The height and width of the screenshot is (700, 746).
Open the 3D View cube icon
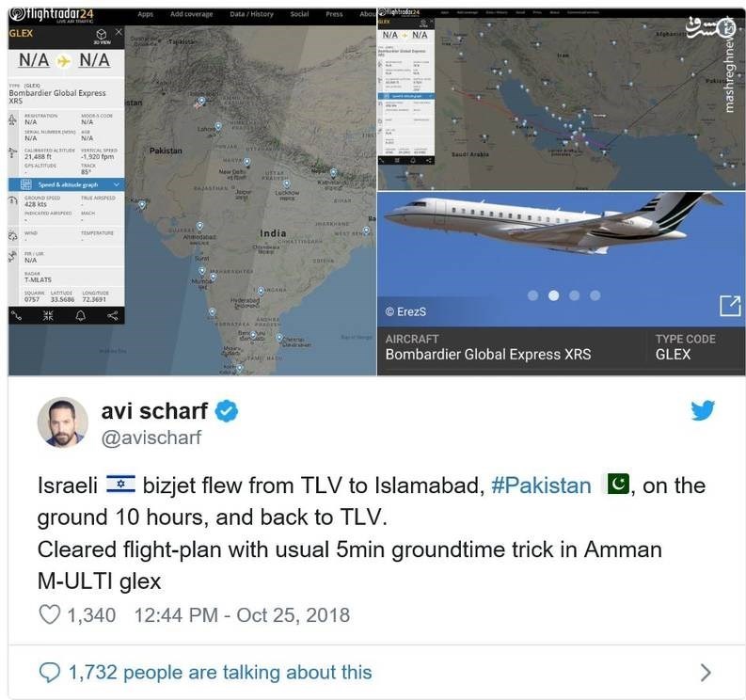(101, 34)
